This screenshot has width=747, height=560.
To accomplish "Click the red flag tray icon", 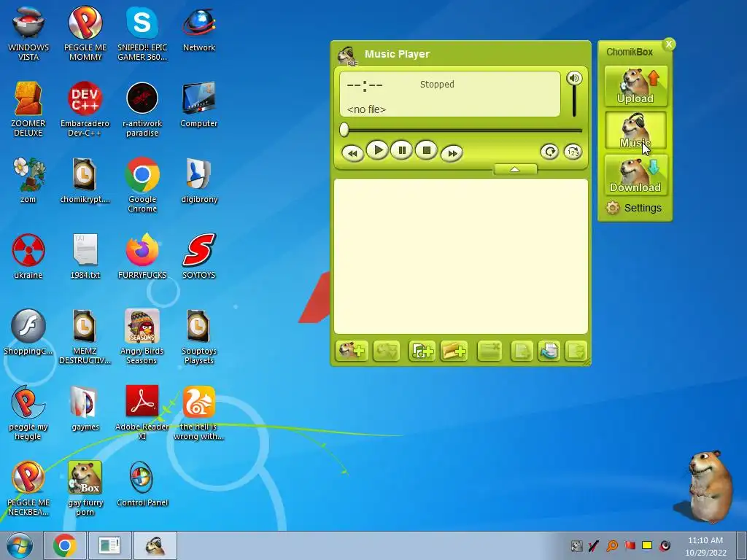I will [x=630, y=545].
